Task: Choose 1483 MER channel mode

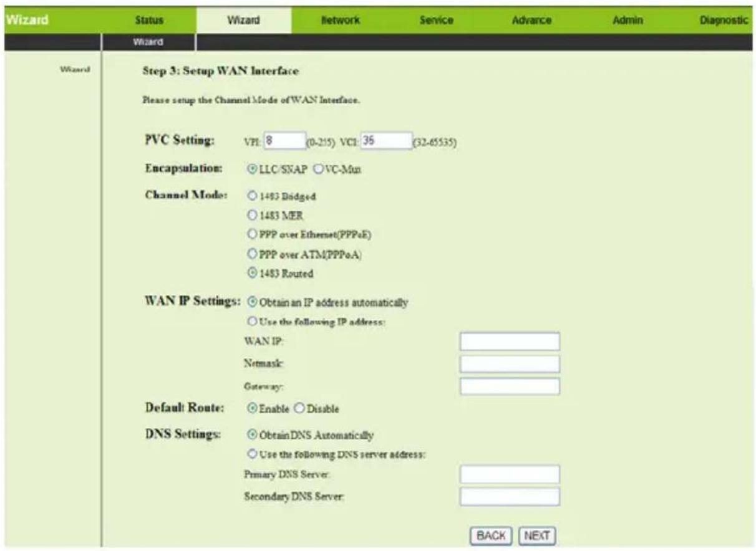Action: (x=252, y=216)
